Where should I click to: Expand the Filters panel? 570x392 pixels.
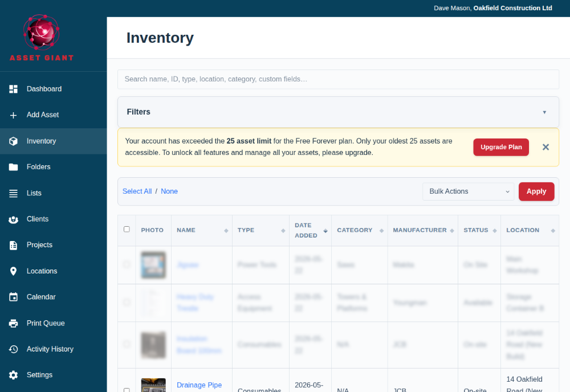click(x=338, y=112)
